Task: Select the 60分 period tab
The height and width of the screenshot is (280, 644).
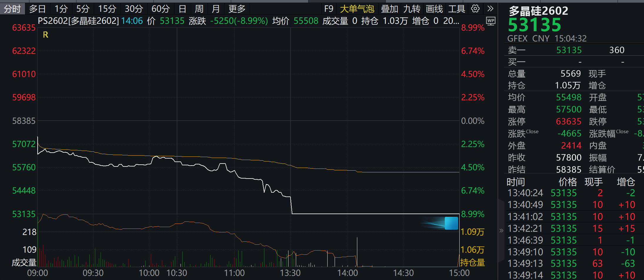Action: click(160, 9)
